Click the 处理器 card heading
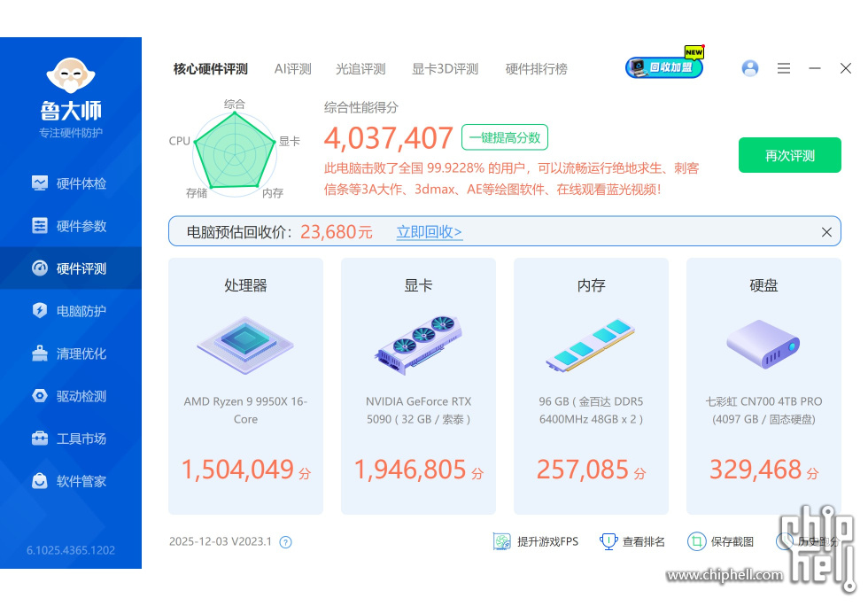This screenshot has width=868, height=606. click(x=245, y=285)
